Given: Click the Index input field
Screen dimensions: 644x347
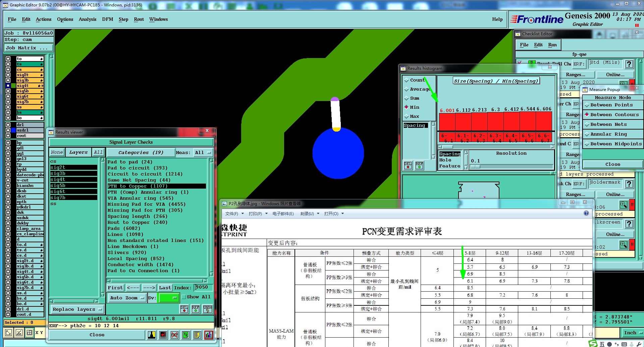Looking at the screenshot, I should click(x=203, y=287).
